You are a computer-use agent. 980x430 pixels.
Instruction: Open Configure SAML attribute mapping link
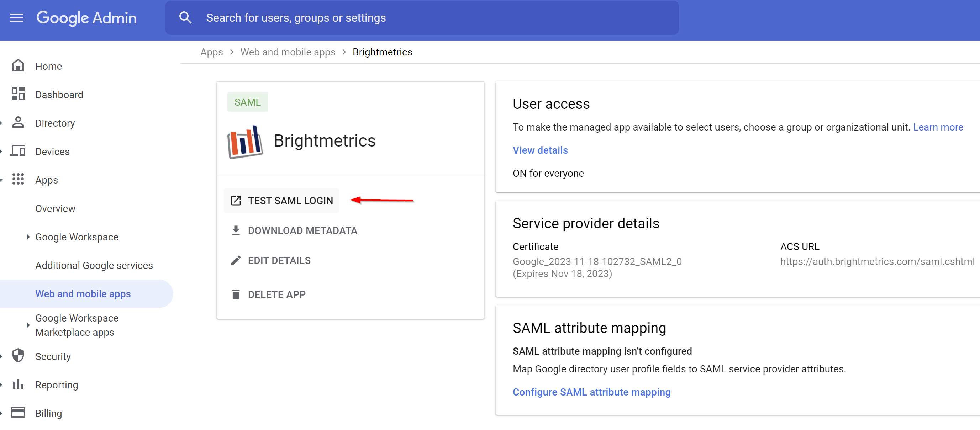[x=591, y=392]
